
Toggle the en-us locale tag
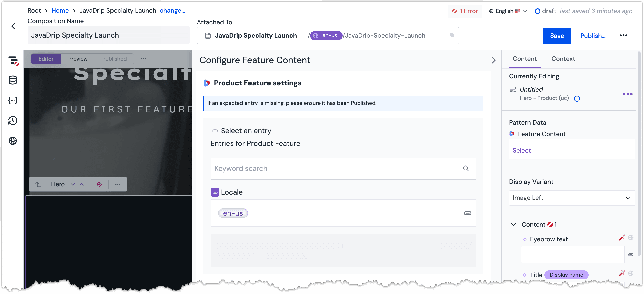click(x=232, y=213)
